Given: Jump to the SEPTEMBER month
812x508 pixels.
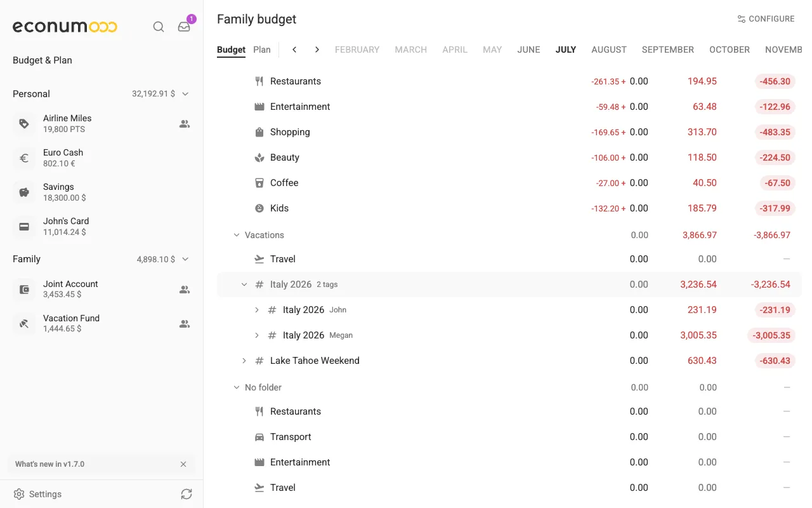Looking at the screenshot, I should (x=668, y=50).
